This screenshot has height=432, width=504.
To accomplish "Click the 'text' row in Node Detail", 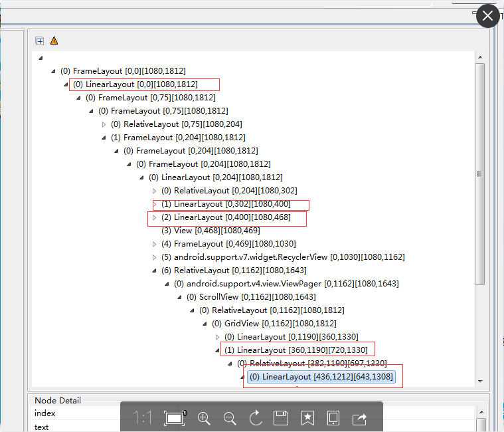I will (x=253, y=427).
